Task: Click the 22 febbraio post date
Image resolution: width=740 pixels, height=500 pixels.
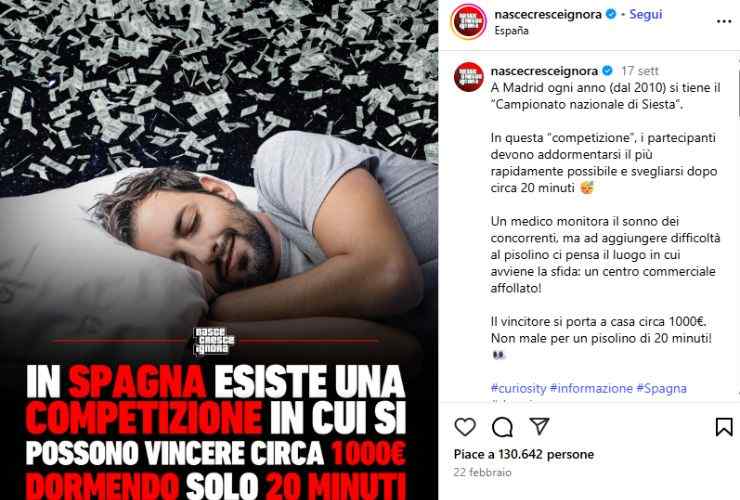Action: pyautogui.click(x=482, y=472)
